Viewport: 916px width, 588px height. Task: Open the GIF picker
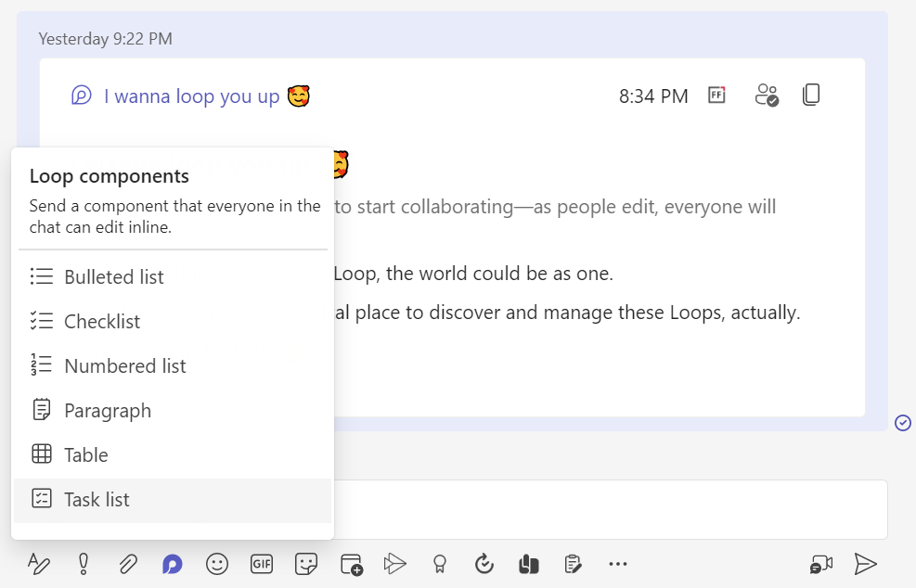tap(262, 564)
